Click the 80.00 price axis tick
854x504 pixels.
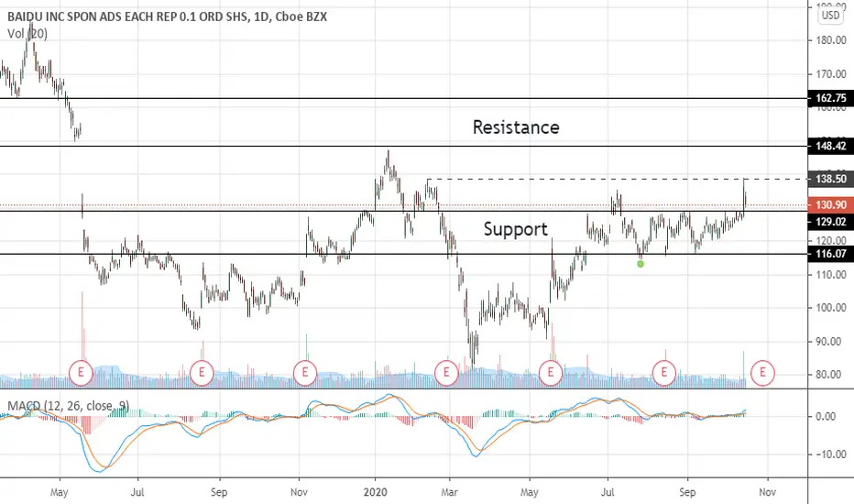[x=830, y=375]
